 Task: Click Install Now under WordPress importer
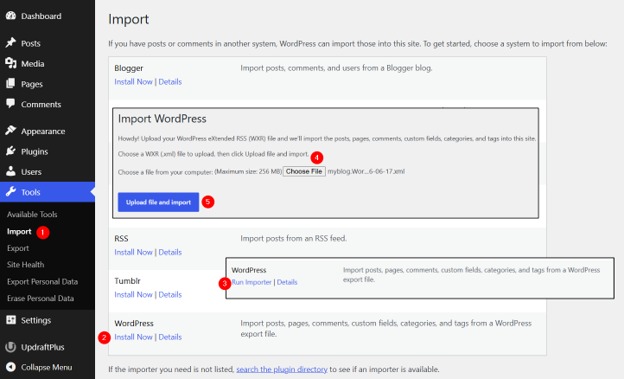pyautogui.click(x=133, y=337)
